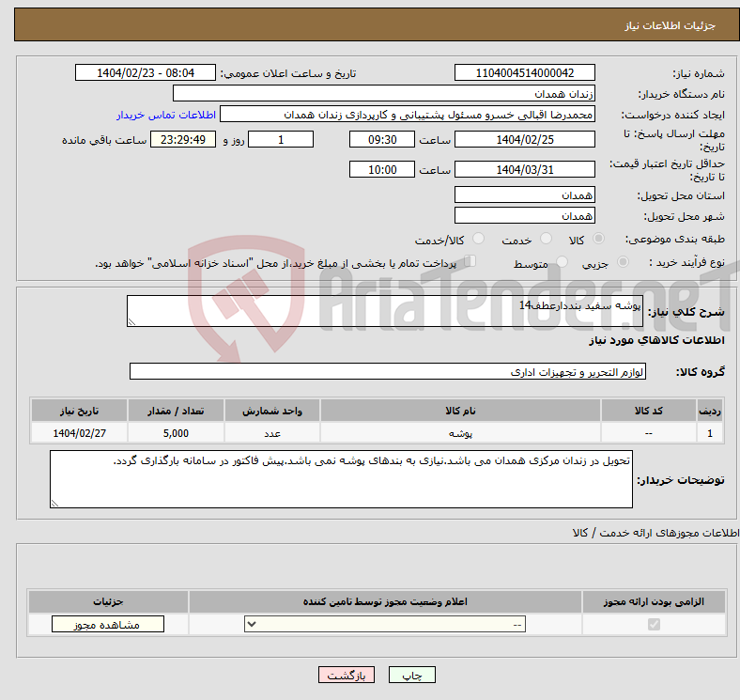
Task: Click the شماره نیاز number field
Action: 524,73
